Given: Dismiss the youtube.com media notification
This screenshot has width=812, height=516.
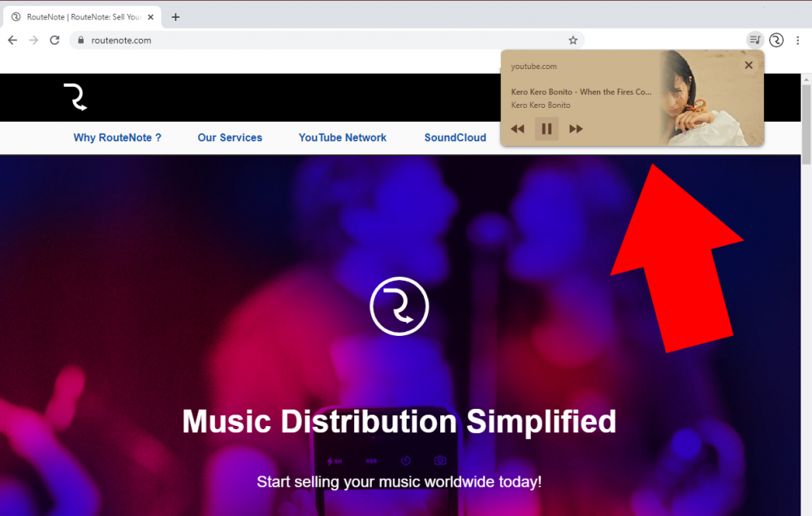Looking at the screenshot, I should (x=748, y=65).
